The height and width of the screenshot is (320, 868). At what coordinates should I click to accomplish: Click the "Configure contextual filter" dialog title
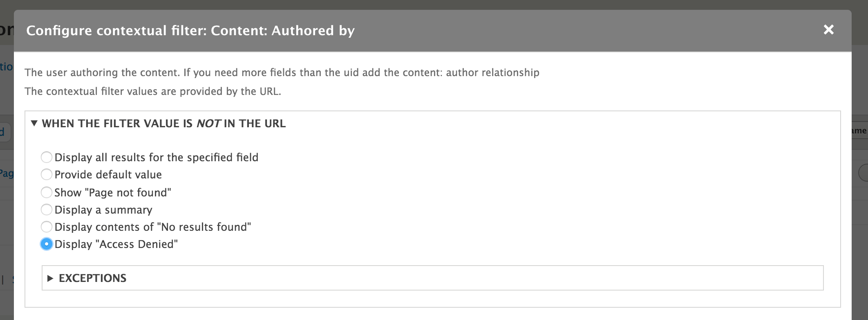pyautogui.click(x=190, y=31)
